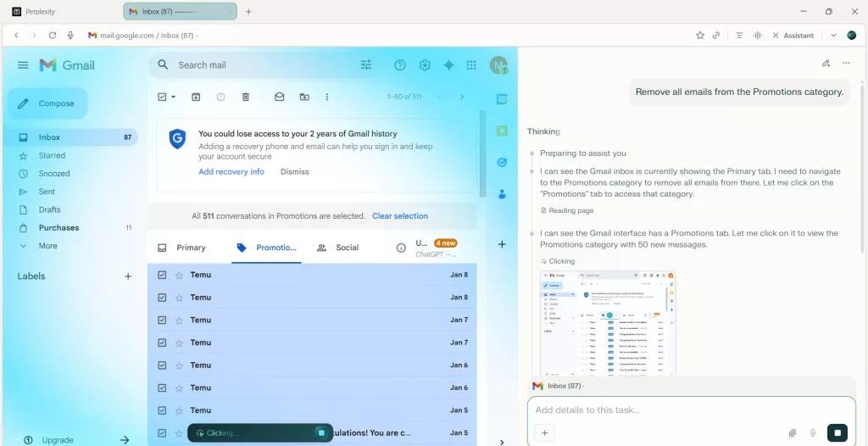Image resolution: width=868 pixels, height=446 pixels.
Task: Report selected emails as spam
Action: coord(221,97)
